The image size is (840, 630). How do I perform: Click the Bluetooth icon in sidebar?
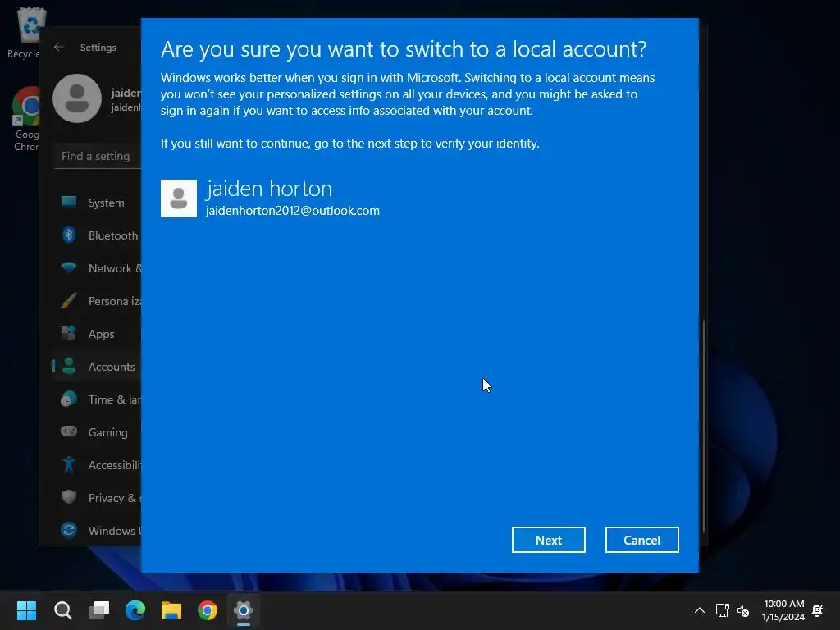point(69,235)
